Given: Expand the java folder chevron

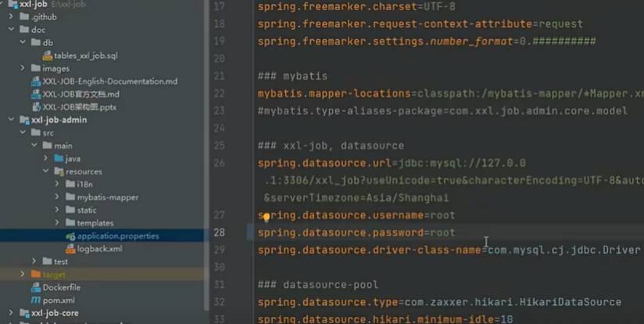Looking at the screenshot, I should point(45,158).
